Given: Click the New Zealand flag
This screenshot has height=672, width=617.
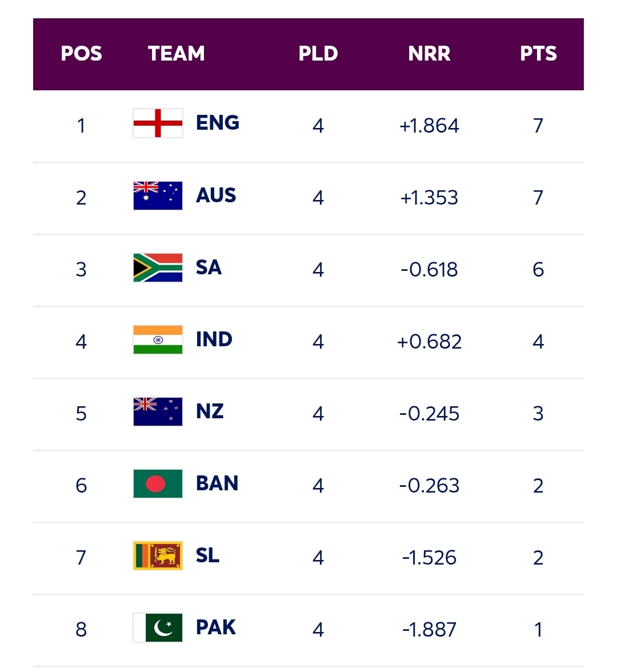Looking at the screenshot, I should coord(158,412).
